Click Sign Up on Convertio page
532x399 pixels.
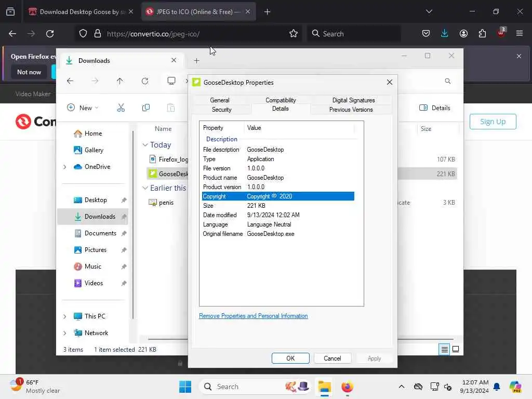[493, 122]
